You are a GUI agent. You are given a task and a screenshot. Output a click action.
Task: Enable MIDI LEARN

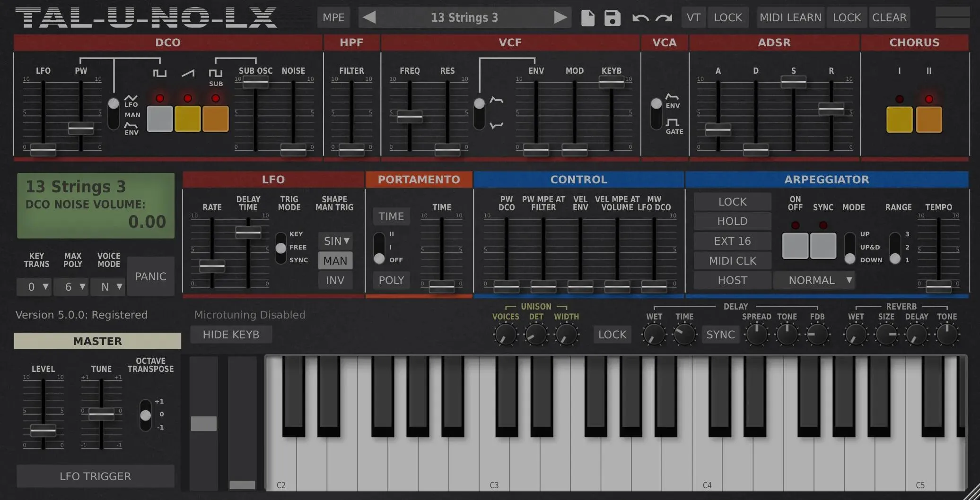pyautogui.click(x=790, y=17)
